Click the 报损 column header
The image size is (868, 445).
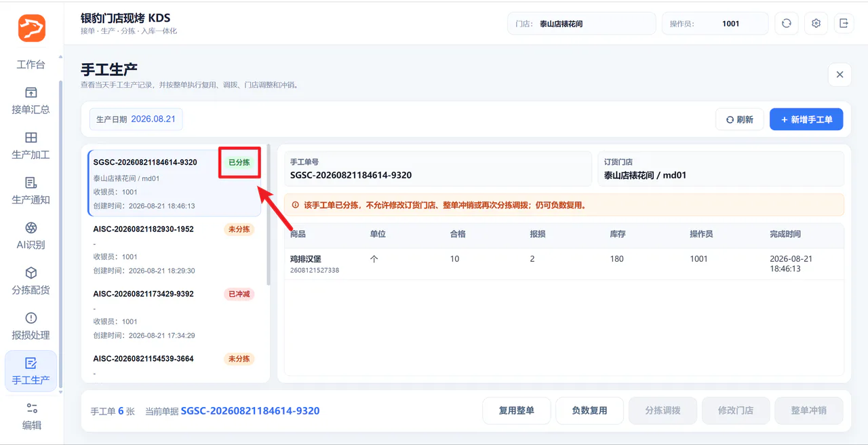click(x=538, y=234)
